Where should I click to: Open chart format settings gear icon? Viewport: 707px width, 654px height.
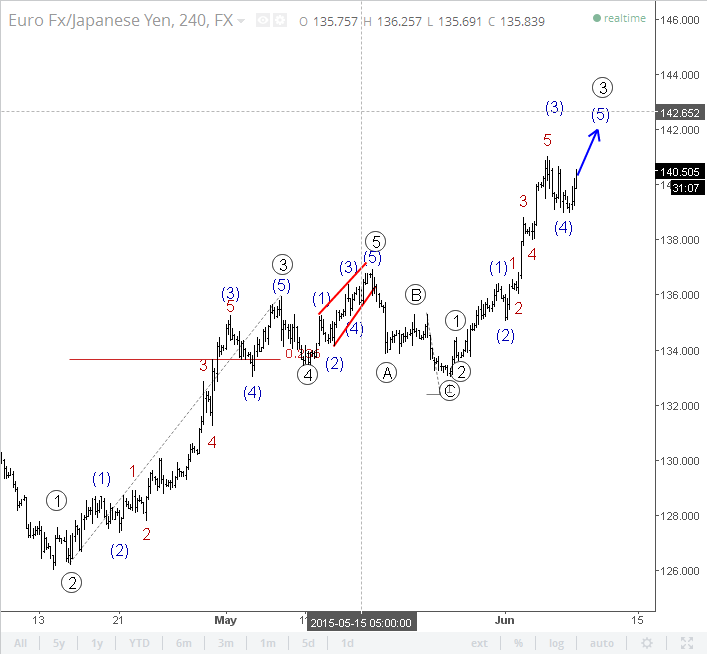(x=280, y=20)
